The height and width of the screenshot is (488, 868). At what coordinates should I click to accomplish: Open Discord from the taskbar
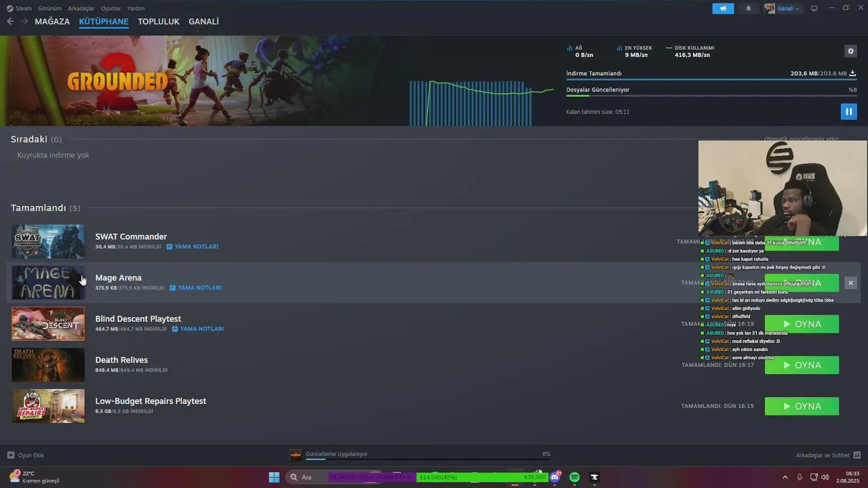tap(555, 477)
